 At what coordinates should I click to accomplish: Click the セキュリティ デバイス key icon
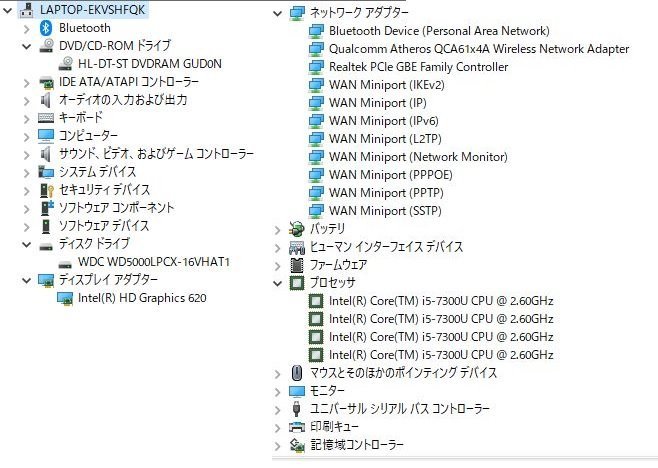[47, 190]
